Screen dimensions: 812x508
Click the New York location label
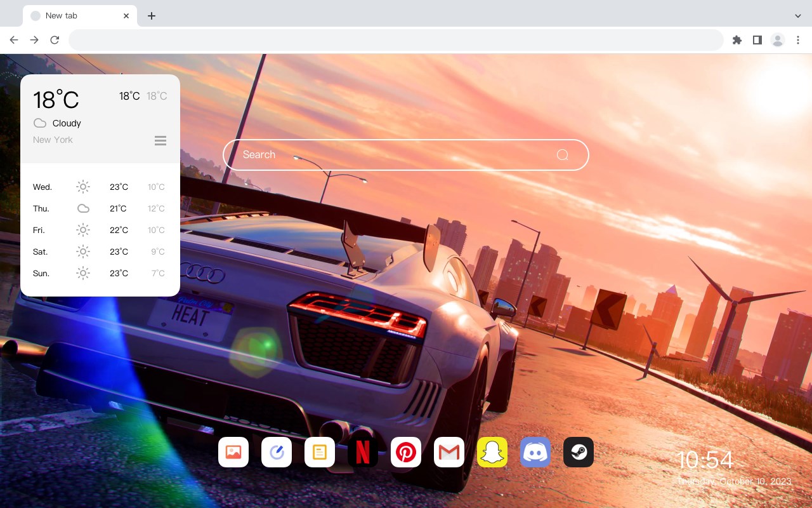coord(53,140)
